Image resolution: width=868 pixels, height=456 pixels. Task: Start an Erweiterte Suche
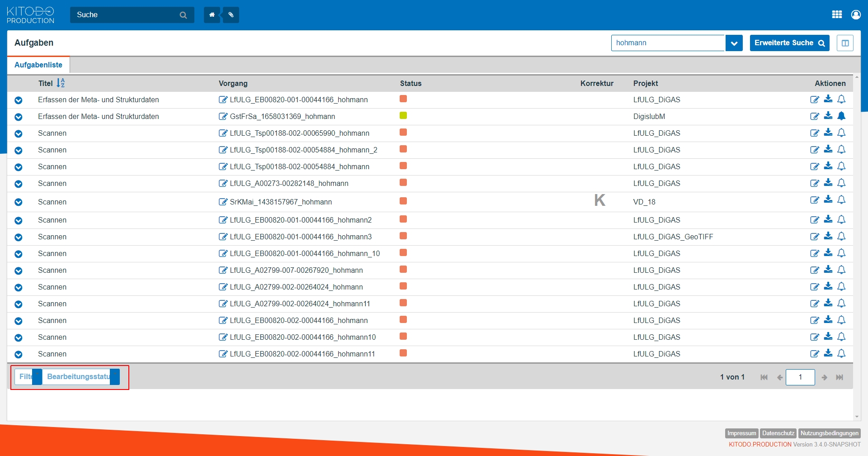pyautogui.click(x=789, y=43)
